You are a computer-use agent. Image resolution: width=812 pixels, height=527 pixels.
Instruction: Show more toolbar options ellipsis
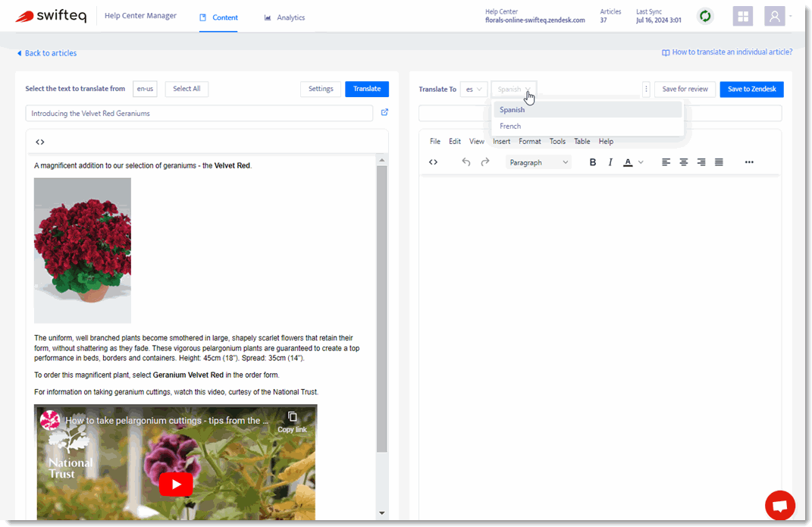749,162
